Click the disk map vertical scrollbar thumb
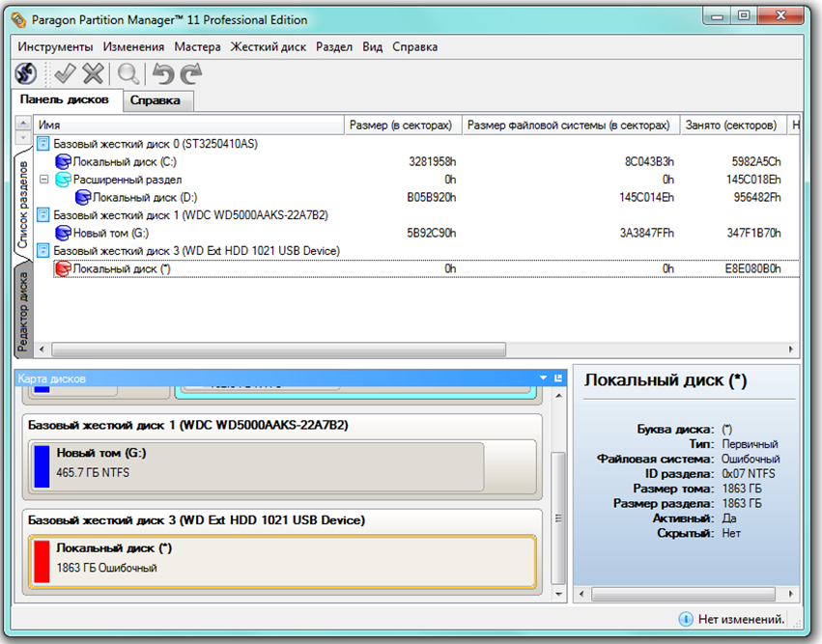822x644 pixels. click(x=559, y=518)
